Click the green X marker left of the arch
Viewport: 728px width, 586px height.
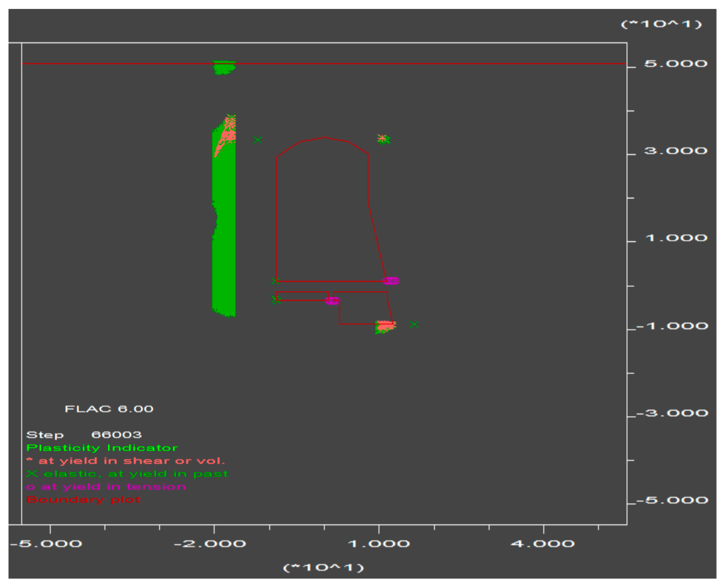(258, 139)
